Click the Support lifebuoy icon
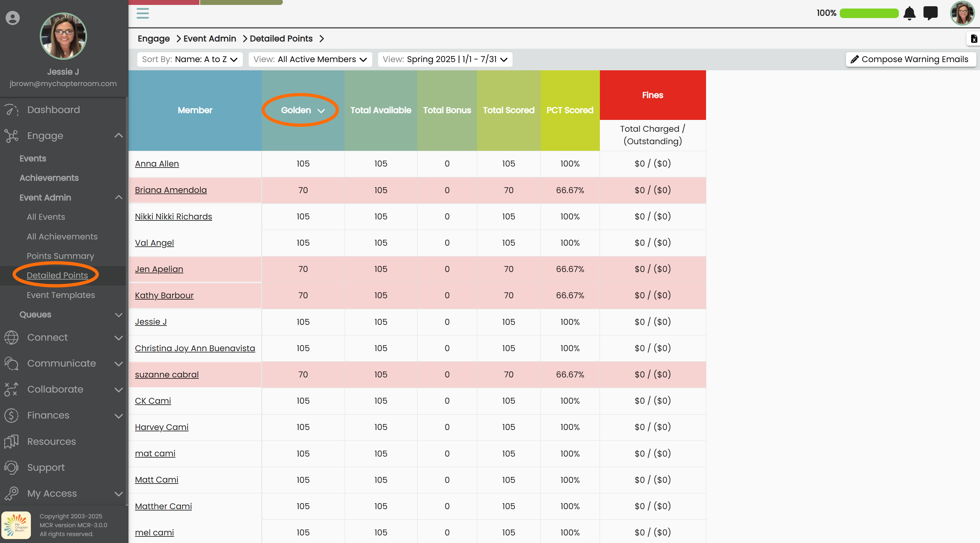 tap(11, 467)
